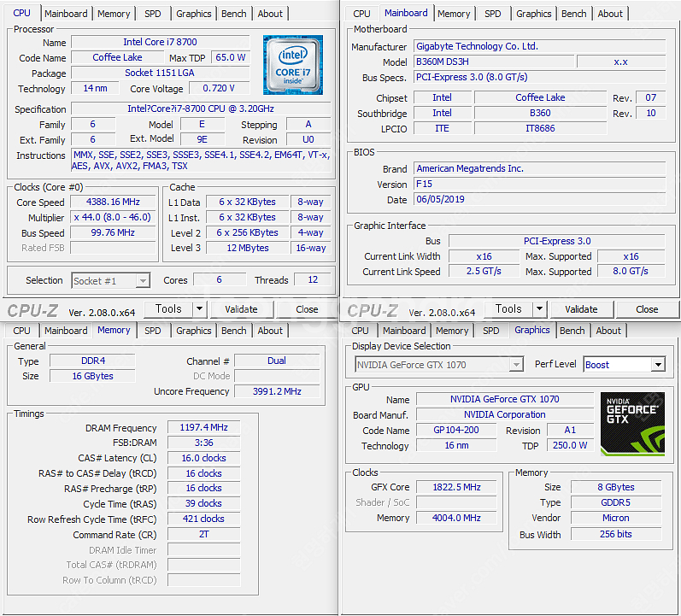This screenshot has height=616, width=681.
Task: Click GFX Core clock 1822.5 MHz
Action: point(456,487)
